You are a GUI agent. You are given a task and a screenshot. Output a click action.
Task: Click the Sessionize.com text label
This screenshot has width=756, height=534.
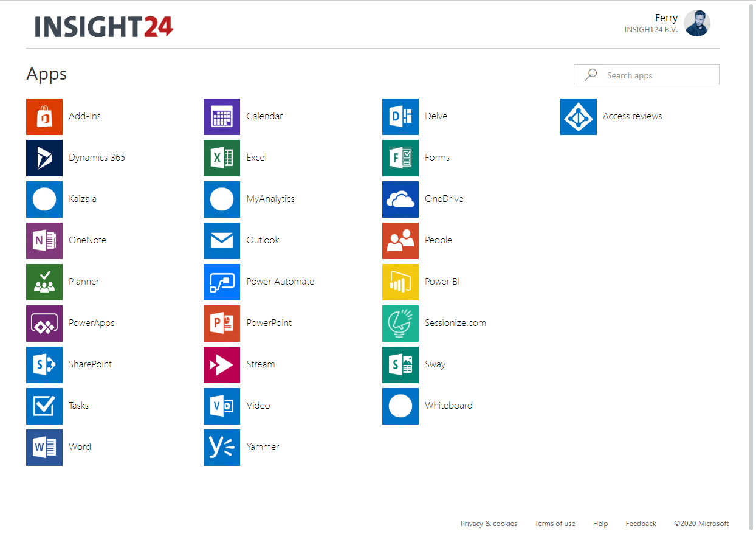point(455,323)
